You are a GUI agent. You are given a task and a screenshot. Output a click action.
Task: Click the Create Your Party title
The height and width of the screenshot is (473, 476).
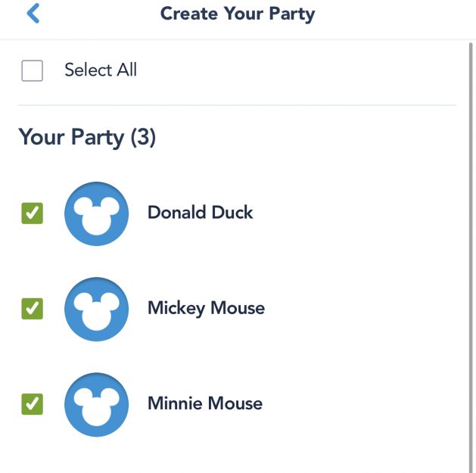(x=238, y=14)
